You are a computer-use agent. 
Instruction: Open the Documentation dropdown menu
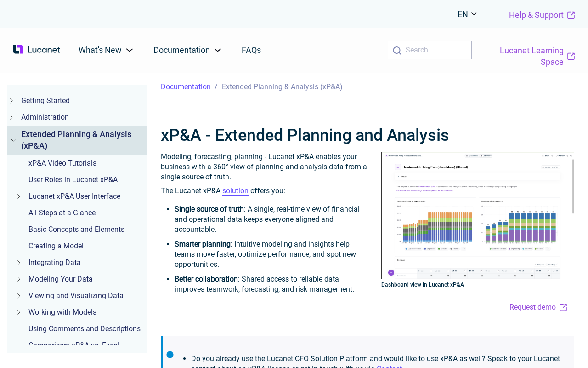click(187, 50)
